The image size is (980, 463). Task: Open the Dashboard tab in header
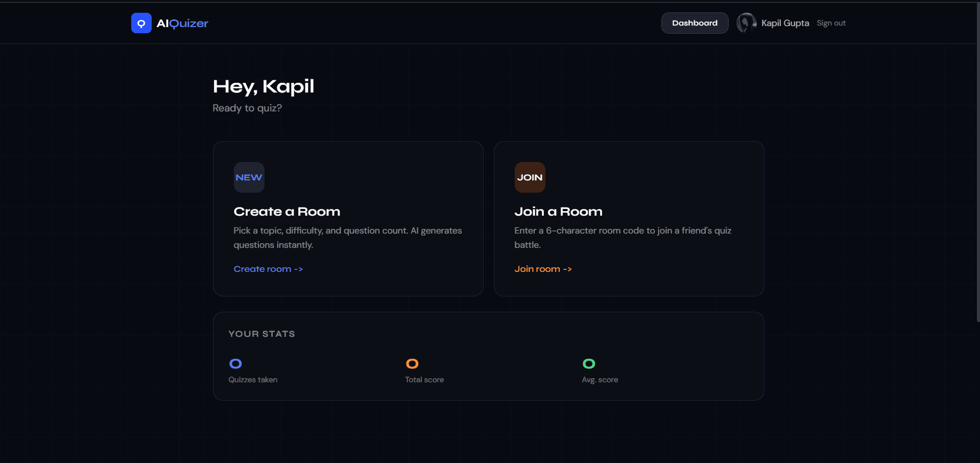pyautogui.click(x=695, y=23)
